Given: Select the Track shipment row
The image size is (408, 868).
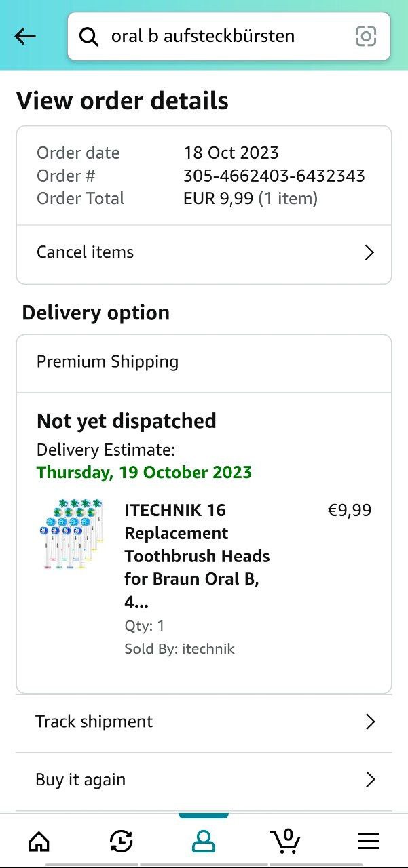Looking at the screenshot, I should [204, 722].
